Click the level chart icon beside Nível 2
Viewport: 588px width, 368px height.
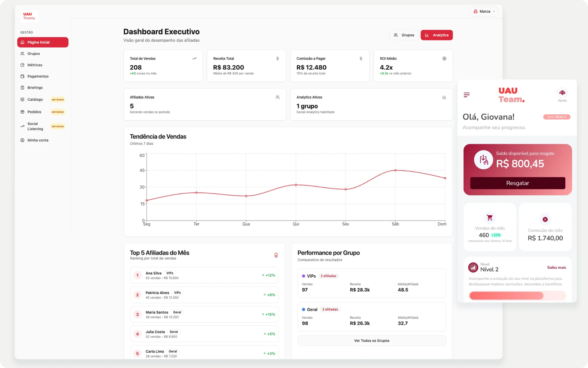tap(473, 267)
